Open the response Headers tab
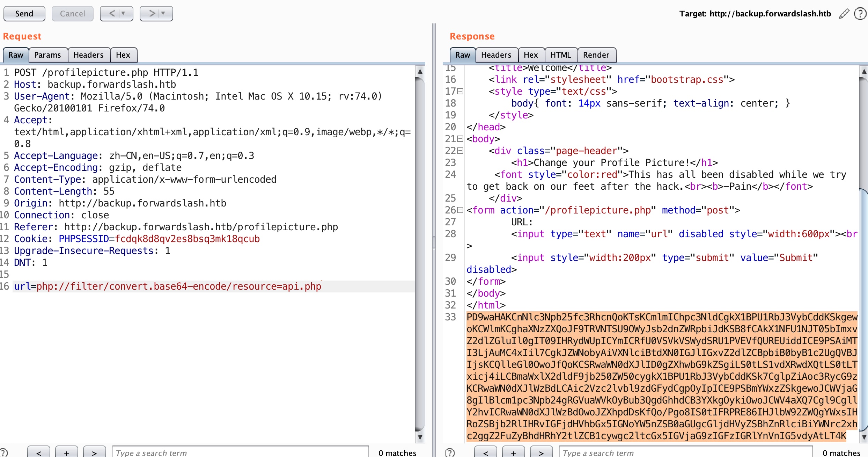This screenshot has height=457, width=868. pyautogui.click(x=496, y=55)
